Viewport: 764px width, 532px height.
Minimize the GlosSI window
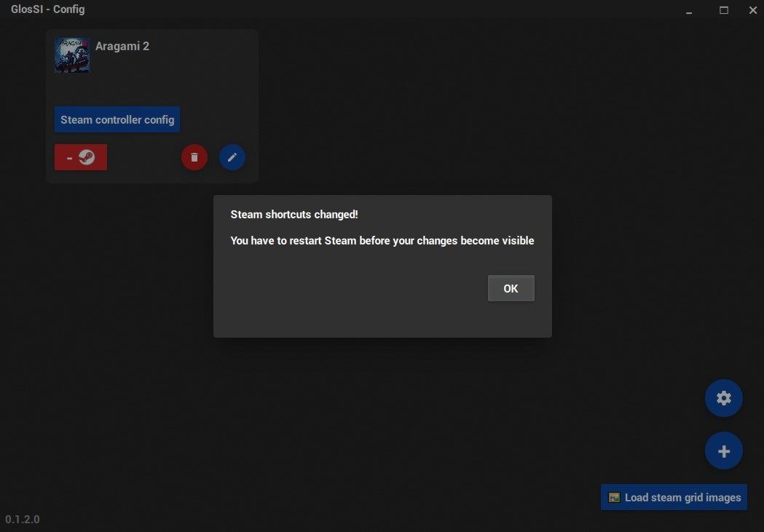click(688, 10)
